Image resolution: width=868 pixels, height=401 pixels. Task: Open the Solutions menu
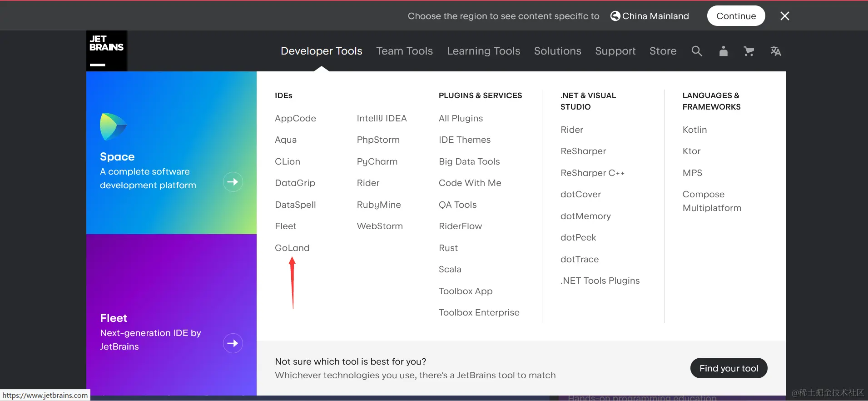click(558, 51)
